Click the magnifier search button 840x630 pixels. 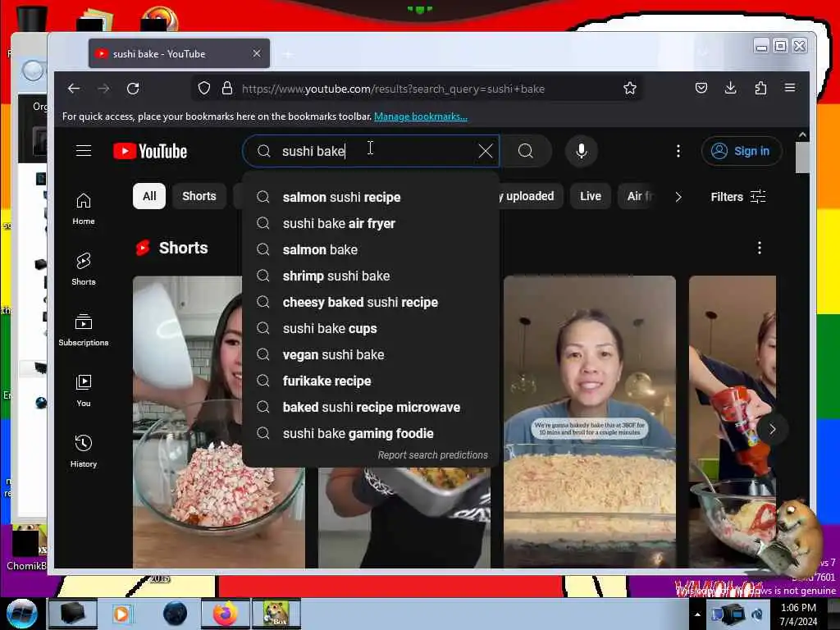[x=526, y=151]
